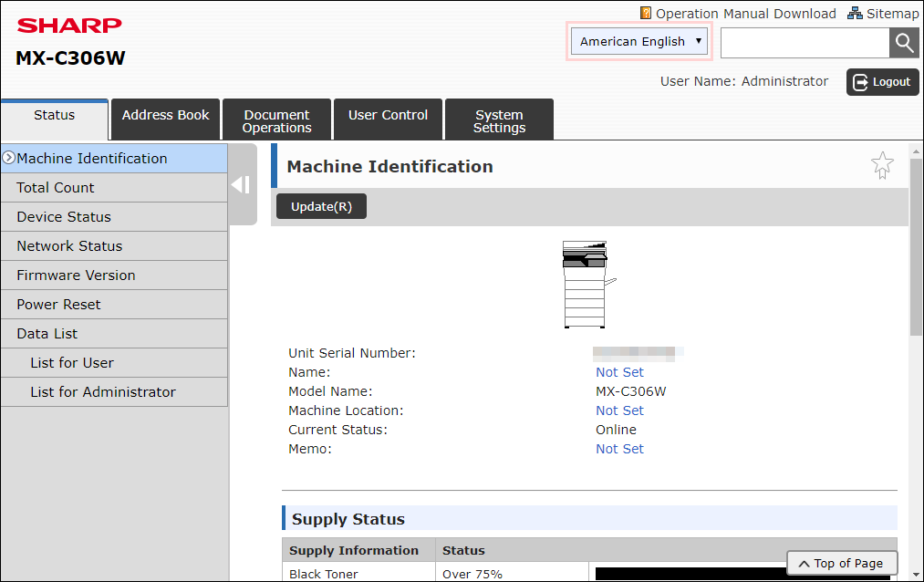This screenshot has width=924, height=582.
Task: Collapse the sidebar with the arrow icon
Action: coord(243,185)
